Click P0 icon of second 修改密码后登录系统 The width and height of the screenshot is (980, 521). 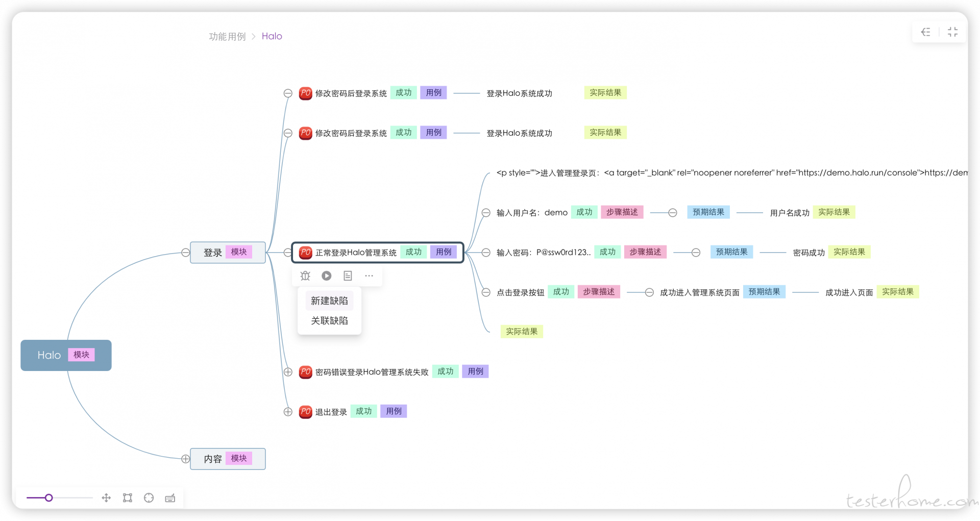tap(305, 133)
